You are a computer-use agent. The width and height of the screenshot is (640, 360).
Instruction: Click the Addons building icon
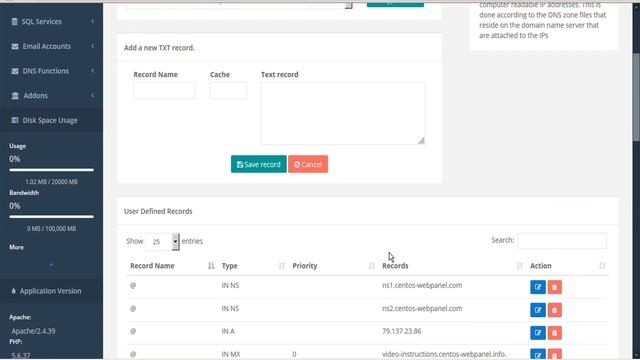click(x=15, y=96)
